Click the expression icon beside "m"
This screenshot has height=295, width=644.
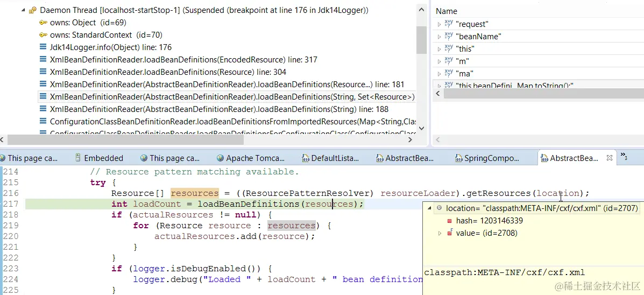click(449, 61)
